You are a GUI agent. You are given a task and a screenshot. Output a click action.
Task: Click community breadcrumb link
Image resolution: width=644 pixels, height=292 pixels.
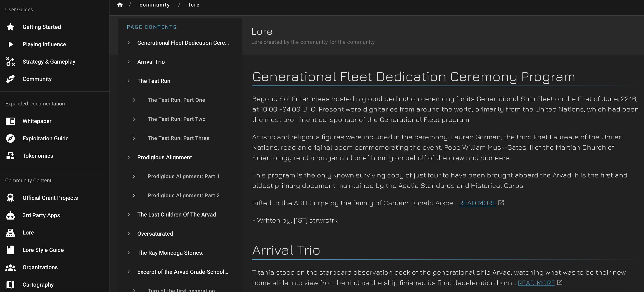(x=154, y=5)
